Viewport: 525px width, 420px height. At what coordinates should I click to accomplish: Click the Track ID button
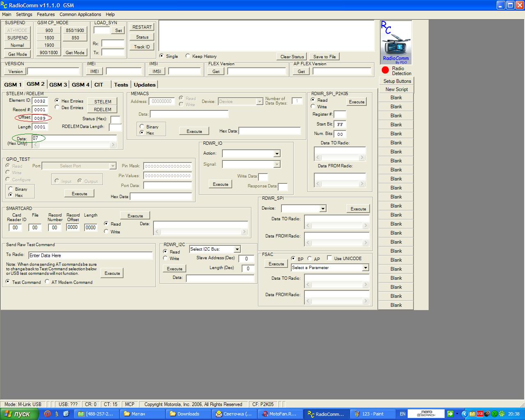click(142, 47)
